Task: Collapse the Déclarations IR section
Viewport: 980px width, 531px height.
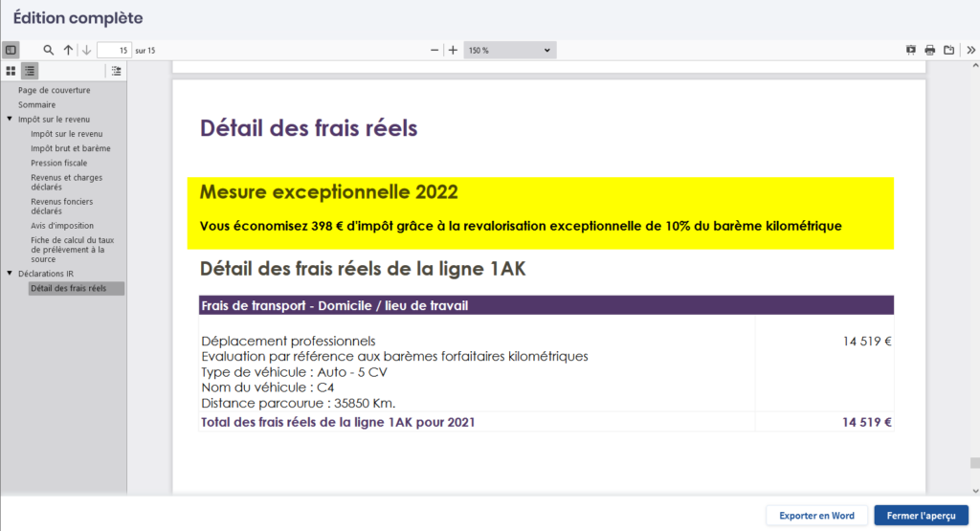Action: pyautogui.click(x=10, y=274)
